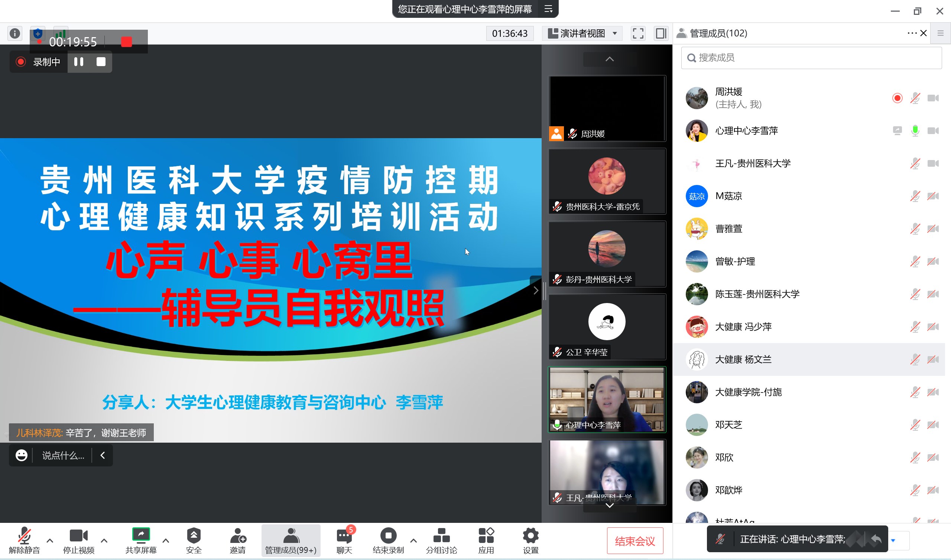Click the 搜索成员 search field
Image resolution: width=951 pixels, height=560 pixels.
click(x=811, y=58)
